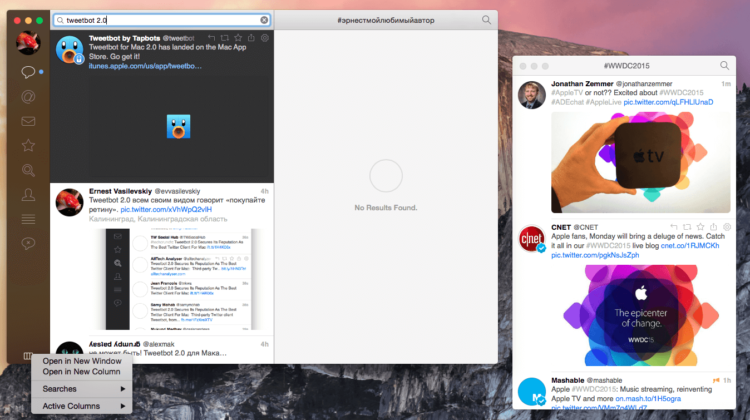Screen dimensions: 750x420
Task: Click the @jonathanzemmer handle
Action: click(644, 84)
